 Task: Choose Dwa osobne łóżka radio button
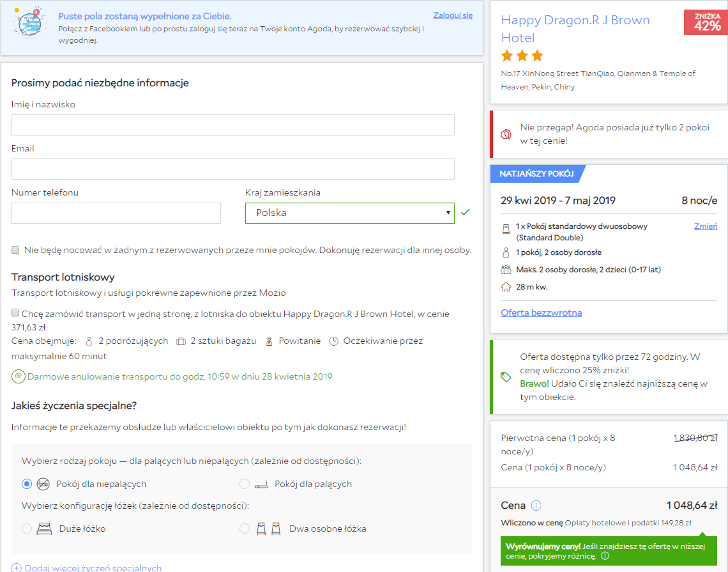pos(244,529)
